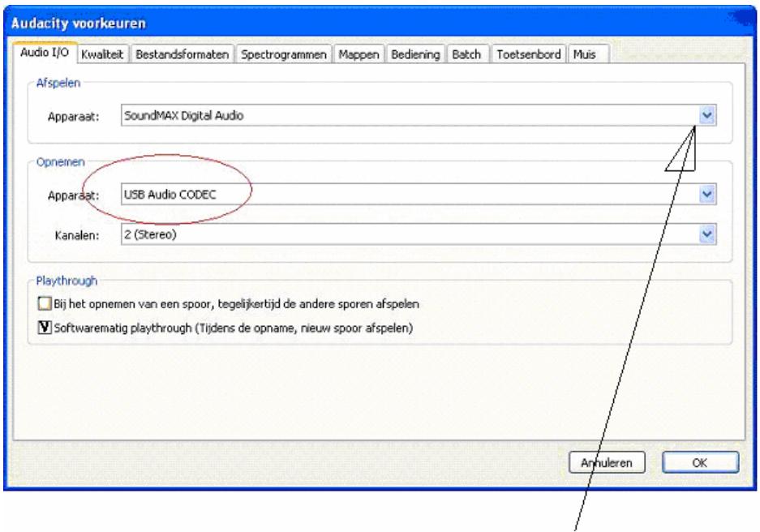Viewport: 760px width, 532px height.
Task: Click the Playthrough group label
Action: [67, 281]
